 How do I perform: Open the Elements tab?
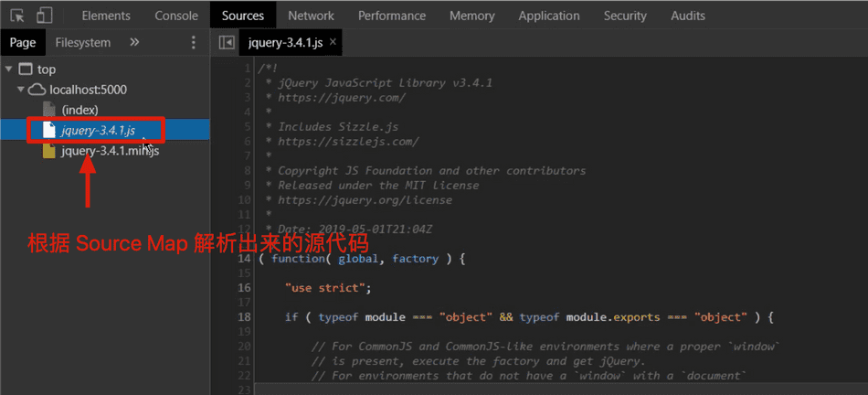[x=106, y=16]
